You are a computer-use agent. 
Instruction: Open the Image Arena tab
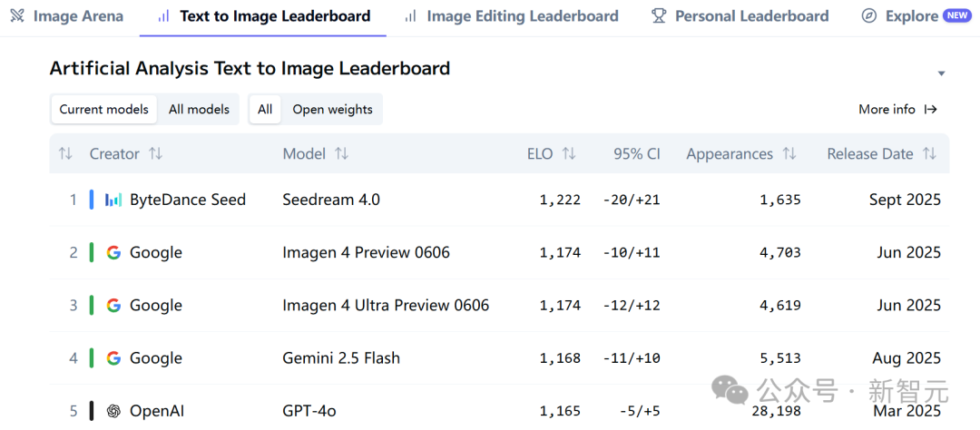67,16
